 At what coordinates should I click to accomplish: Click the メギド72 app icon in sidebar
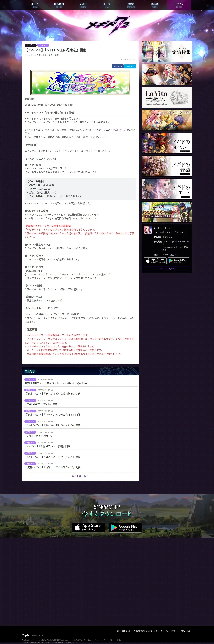[147, 230]
